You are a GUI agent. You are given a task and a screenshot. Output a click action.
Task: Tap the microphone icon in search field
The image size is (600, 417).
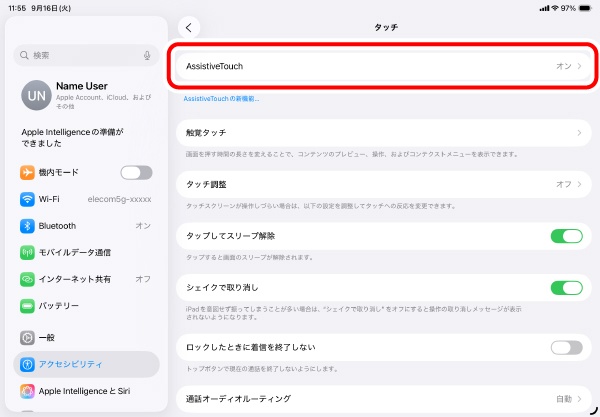(148, 55)
